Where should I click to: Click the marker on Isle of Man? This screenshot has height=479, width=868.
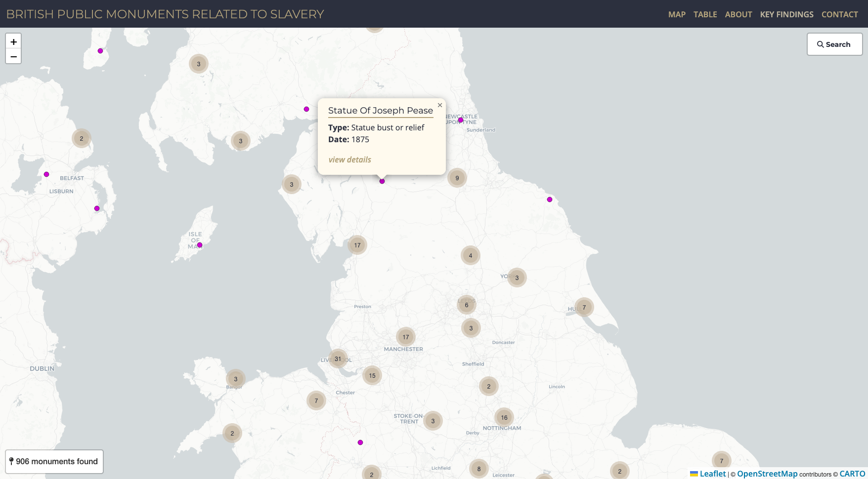coord(200,245)
